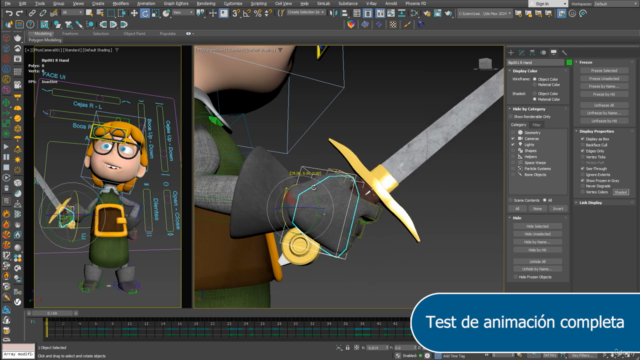Click the Create plus panel tab
640x360 pixels.
(x=511, y=53)
